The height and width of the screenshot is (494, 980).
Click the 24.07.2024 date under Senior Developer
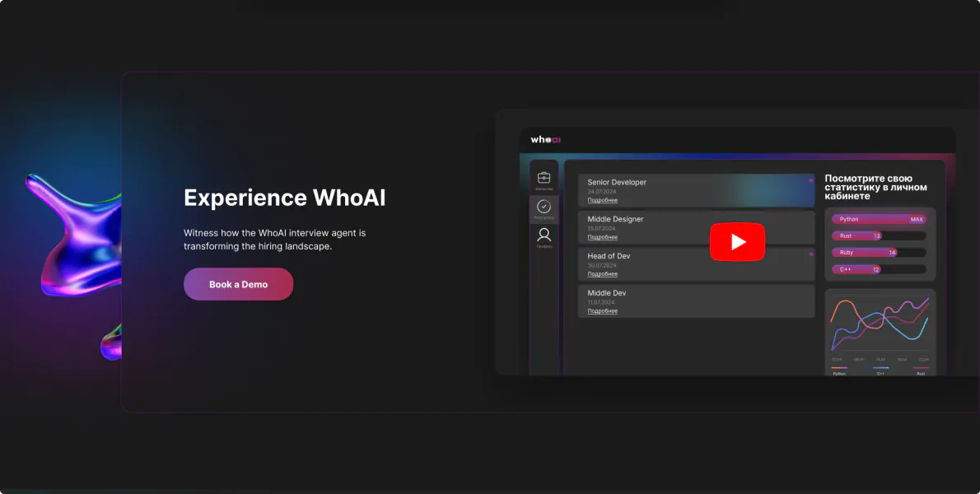click(x=602, y=192)
